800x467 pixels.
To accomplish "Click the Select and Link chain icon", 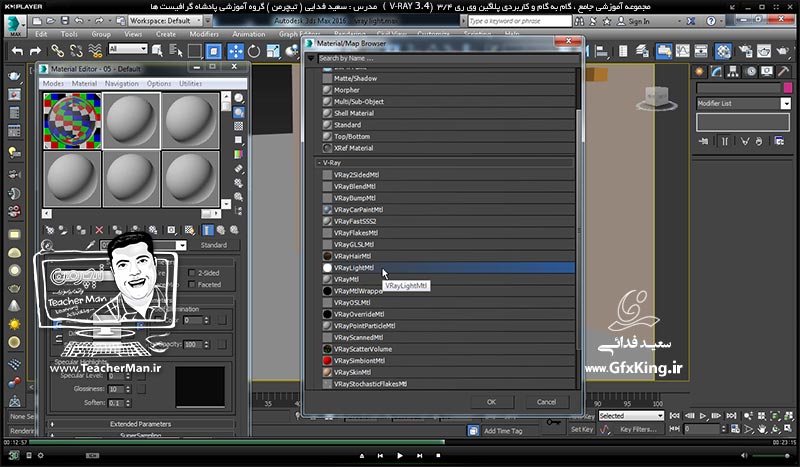I will 57,51.
